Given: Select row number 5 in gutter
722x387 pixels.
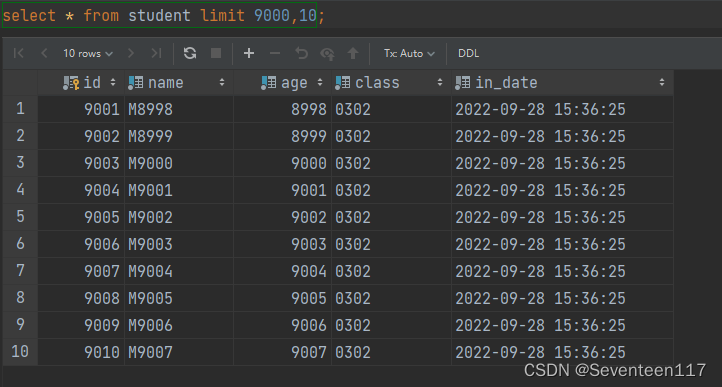Looking at the screenshot, I should click(x=20, y=217).
